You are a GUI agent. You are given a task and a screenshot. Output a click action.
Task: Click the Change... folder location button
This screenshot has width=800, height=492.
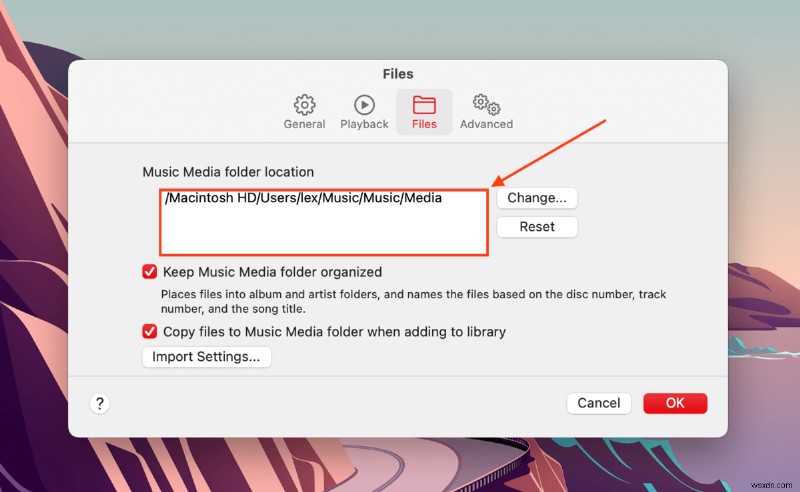(537, 198)
